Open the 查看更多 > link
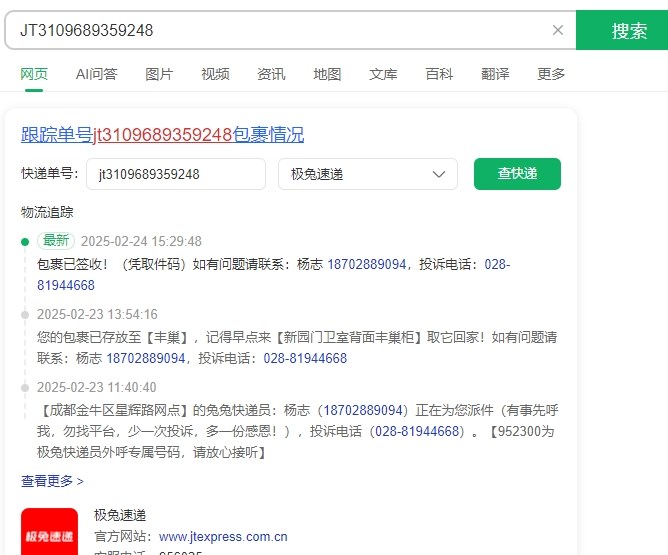Image resolution: width=668 pixels, height=555 pixels. tap(52, 481)
